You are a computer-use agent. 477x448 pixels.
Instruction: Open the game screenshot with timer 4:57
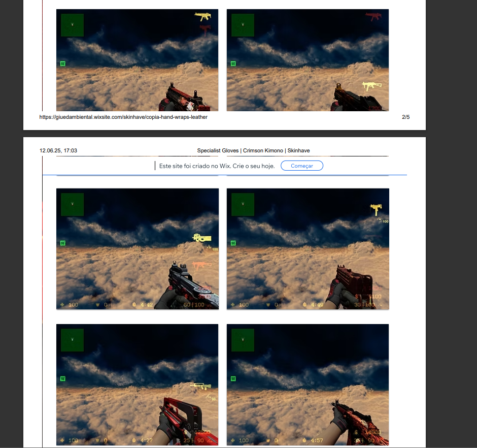[x=308, y=385]
